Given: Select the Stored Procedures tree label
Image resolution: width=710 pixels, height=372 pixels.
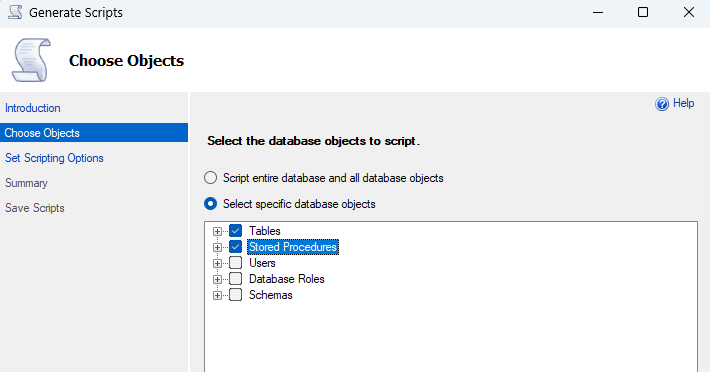Looking at the screenshot, I should click(293, 247).
